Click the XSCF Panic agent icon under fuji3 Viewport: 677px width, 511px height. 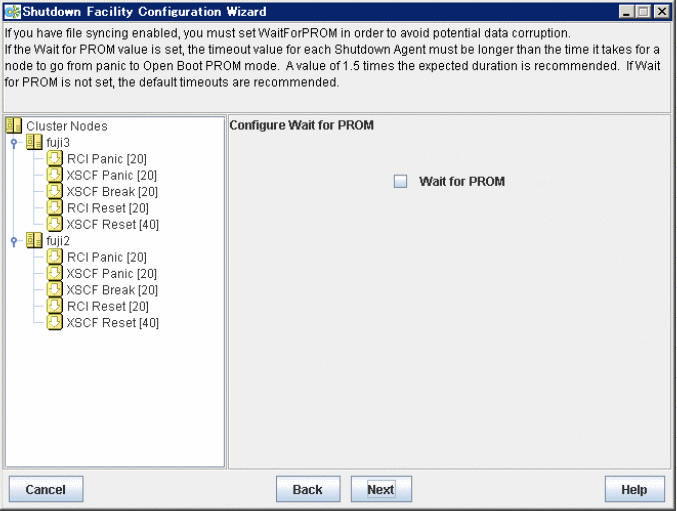coord(54,175)
